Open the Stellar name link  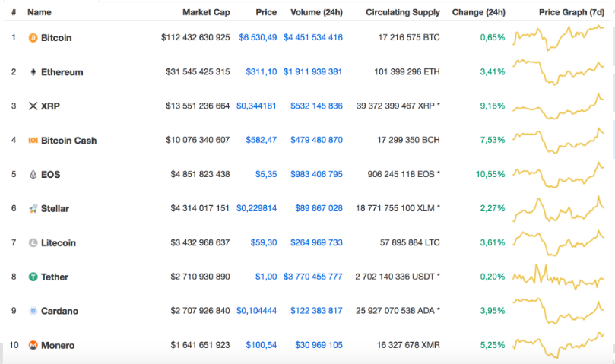[55, 209]
